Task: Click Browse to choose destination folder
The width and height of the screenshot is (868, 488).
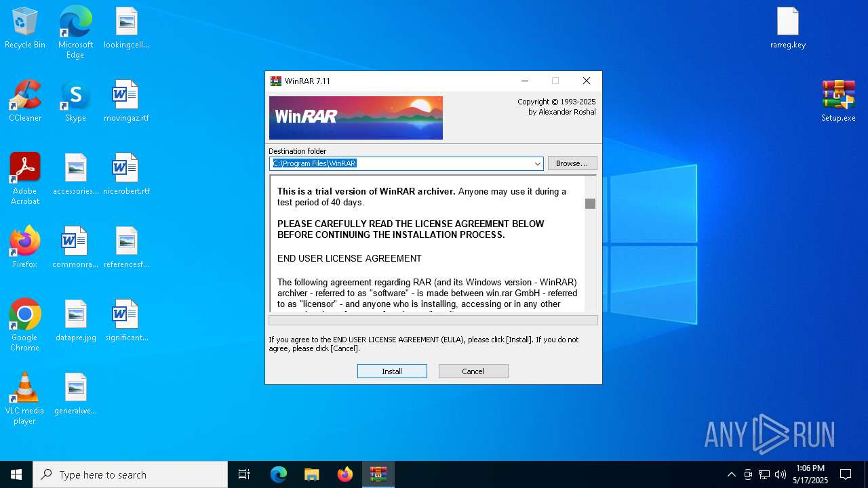Action: pyautogui.click(x=572, y=163)
